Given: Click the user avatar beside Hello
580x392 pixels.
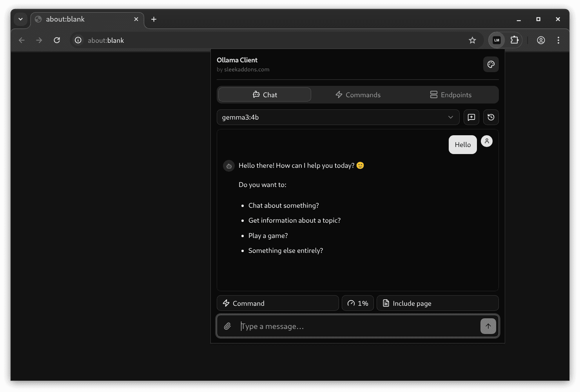Looking at the screenshot, I should click(486, 141).
